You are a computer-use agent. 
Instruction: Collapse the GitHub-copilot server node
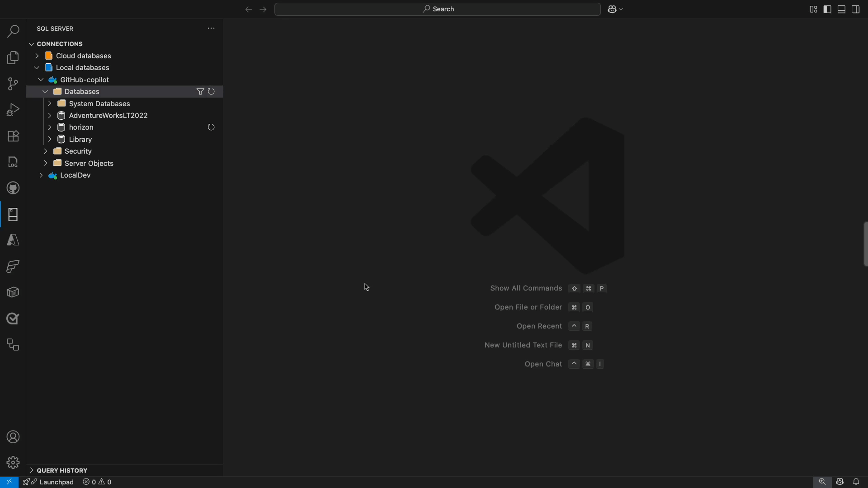(41, 80)
